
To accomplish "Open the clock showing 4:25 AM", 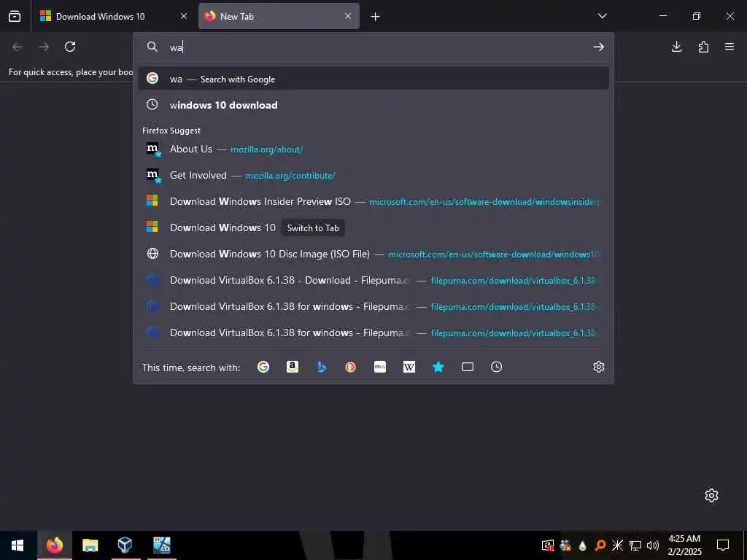I will coord(684,545).
